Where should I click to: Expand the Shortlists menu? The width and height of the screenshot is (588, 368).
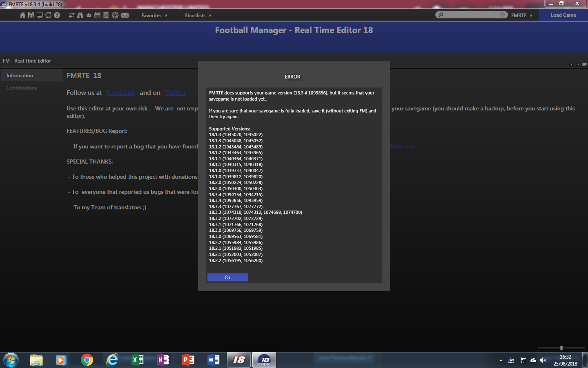[198, 16]
